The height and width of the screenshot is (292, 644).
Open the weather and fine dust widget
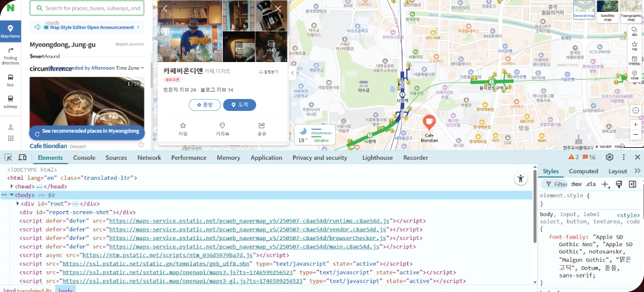pos(314,135)
